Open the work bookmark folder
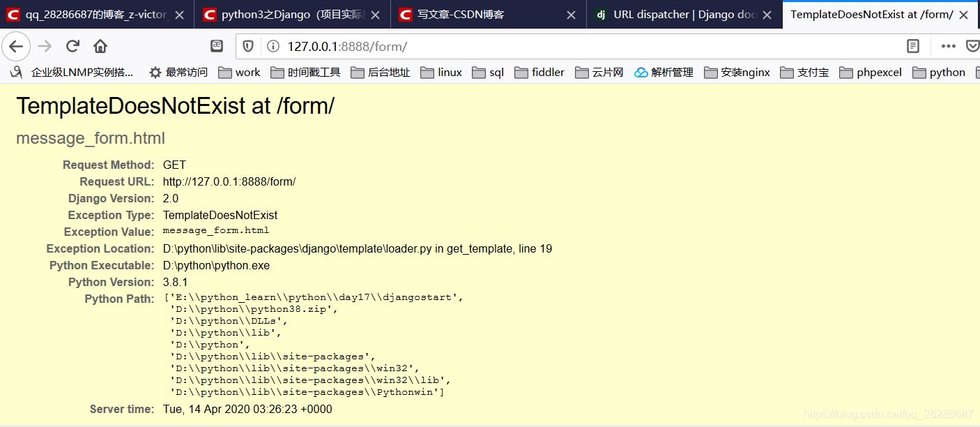980x427 pixels. (x=239, y=72)
